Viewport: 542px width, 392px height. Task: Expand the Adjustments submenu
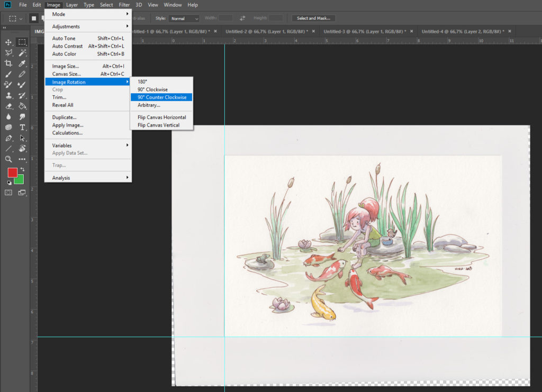click(88, 26)
